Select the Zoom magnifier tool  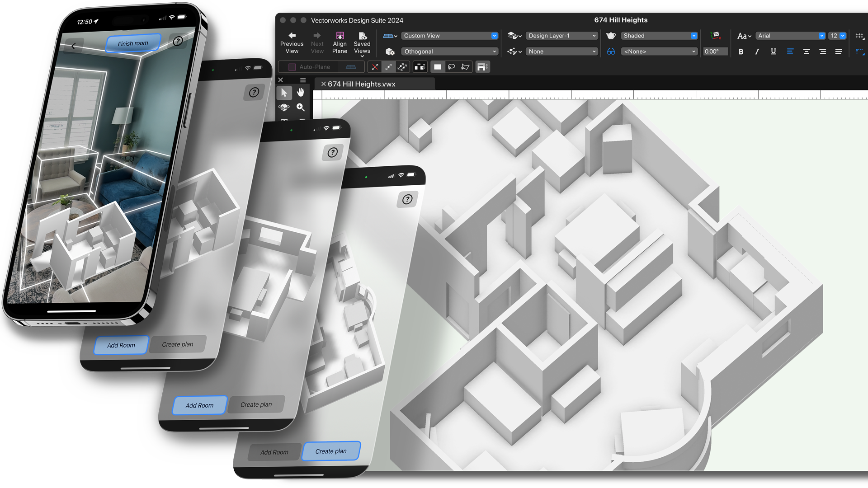pos(301,107)
